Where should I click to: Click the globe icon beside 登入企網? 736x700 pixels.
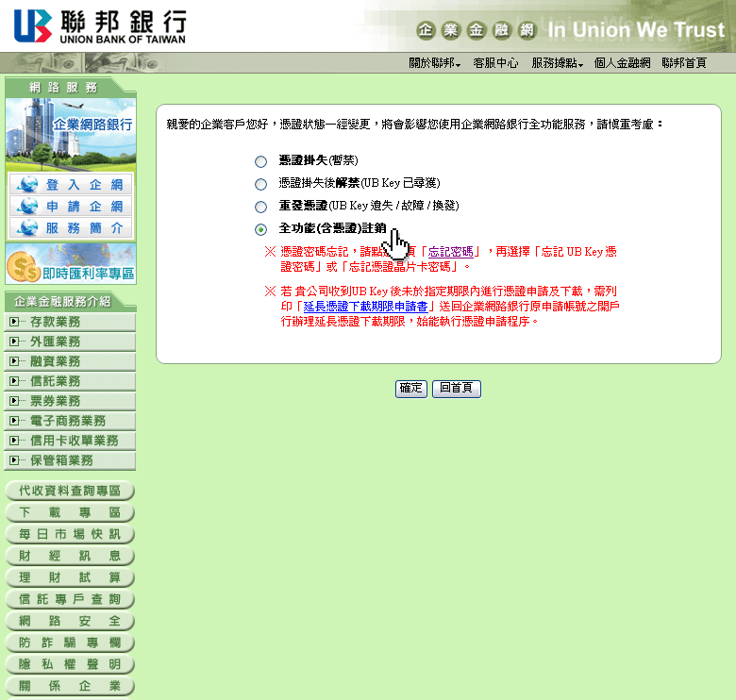tap(27, 184)
